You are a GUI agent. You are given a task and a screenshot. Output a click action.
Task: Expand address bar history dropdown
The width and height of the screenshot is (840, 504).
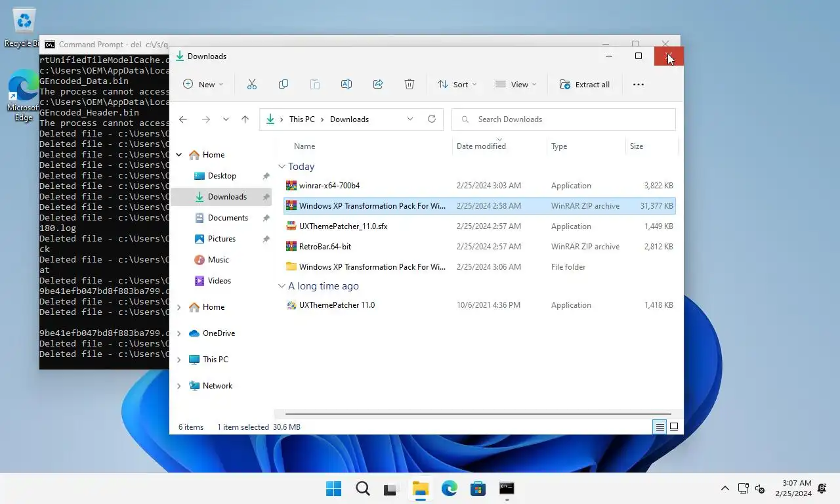[x=410, y=119]
